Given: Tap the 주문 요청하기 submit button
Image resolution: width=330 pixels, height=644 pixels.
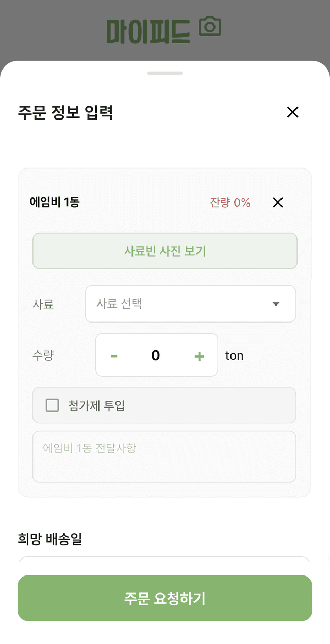Looking at the screenshot, I should click(165, 598).
